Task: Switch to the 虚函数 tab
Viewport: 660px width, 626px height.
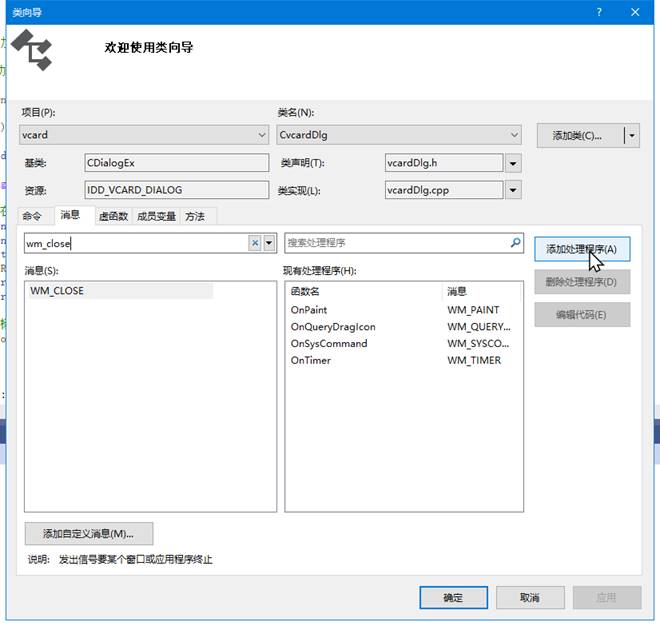Action: coord(112,216)
